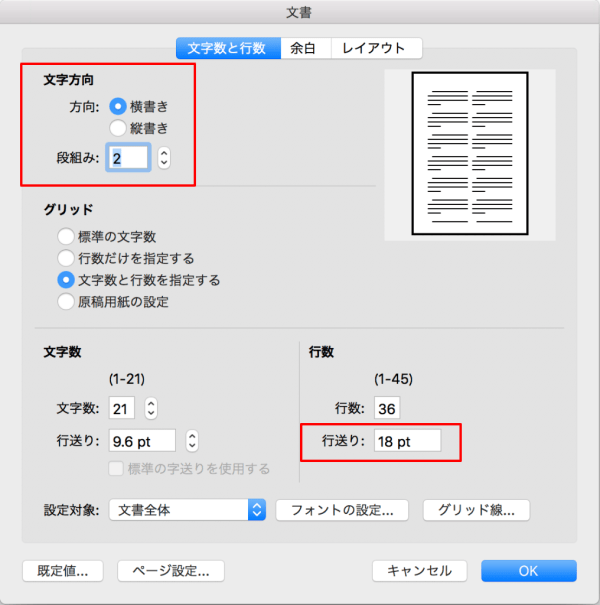The height and width of the screenshot is (605, 600).
Task: Click the グリッド線 button
Action: tap(477, 510)
